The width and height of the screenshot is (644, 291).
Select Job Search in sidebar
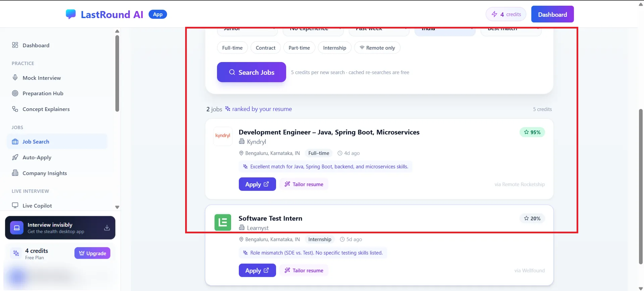click(x=57, y=141)
